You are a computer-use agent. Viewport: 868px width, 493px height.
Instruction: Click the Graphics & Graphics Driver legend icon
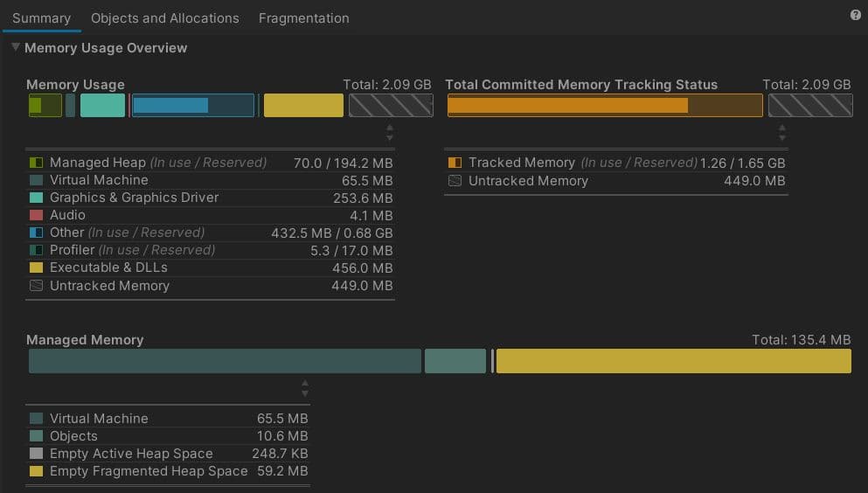[x=36, y=198]
